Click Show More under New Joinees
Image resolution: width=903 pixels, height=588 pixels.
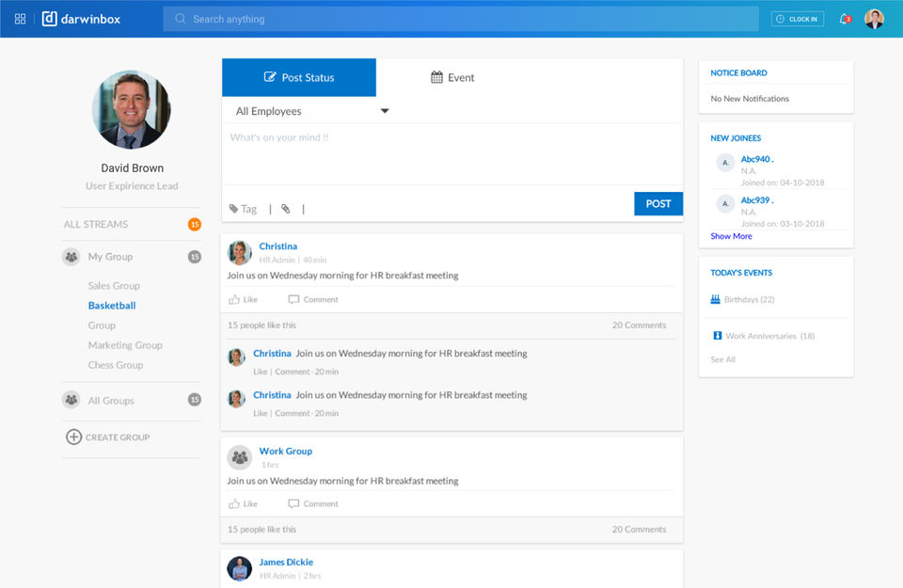[731, 236]
